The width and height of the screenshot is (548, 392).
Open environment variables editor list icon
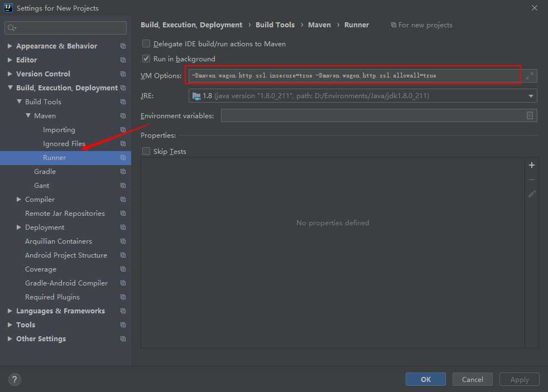530,115
